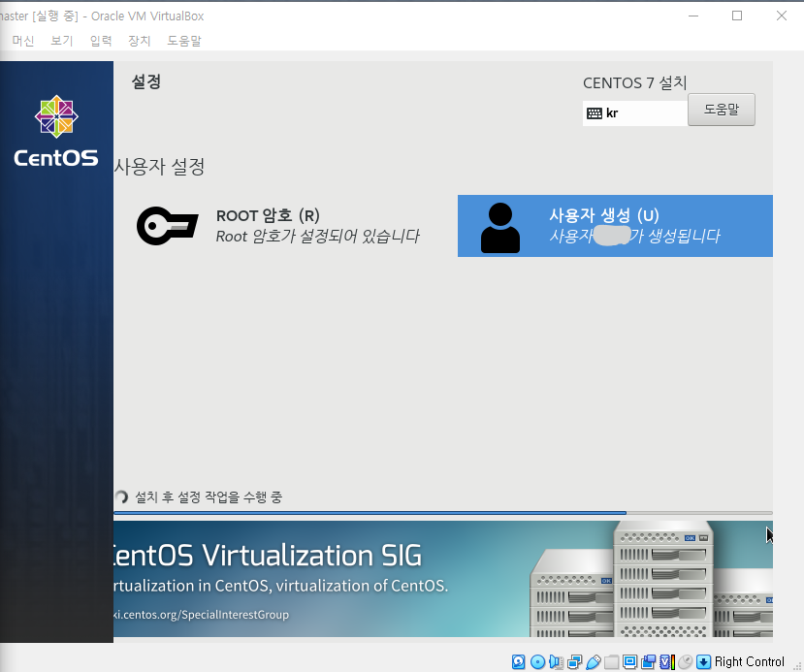Click the 도움말 help button in installer

[721, 110]
